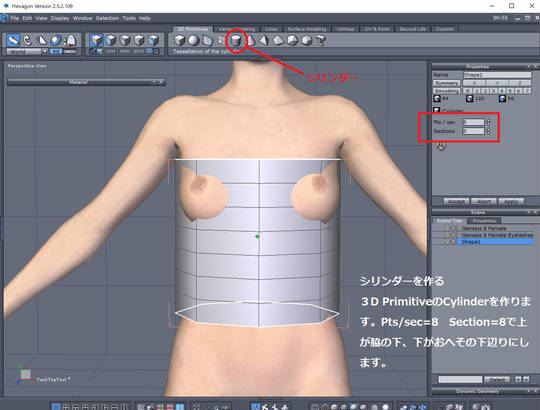
Task: Click the Accept button
Action: click(x=456, y=201)
